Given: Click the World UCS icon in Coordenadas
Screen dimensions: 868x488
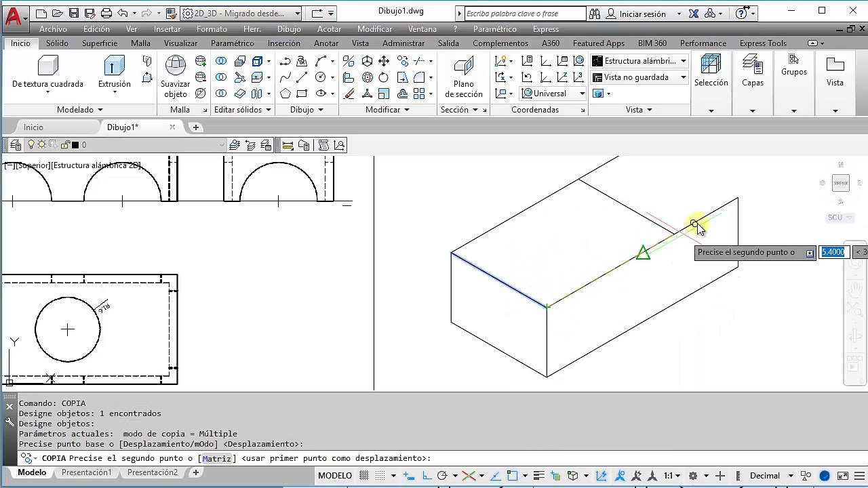Looking at the screenshot, I should pos(578,61).
